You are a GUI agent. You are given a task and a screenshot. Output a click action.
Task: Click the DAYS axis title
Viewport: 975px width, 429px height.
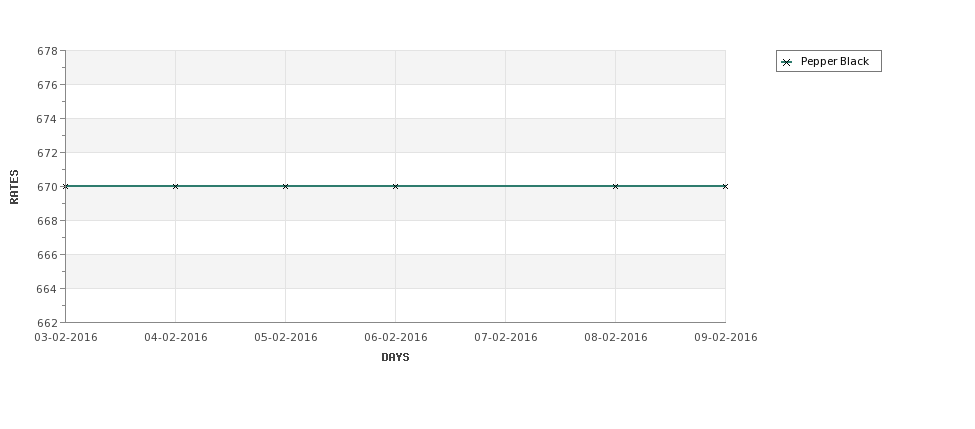[395, 357]
